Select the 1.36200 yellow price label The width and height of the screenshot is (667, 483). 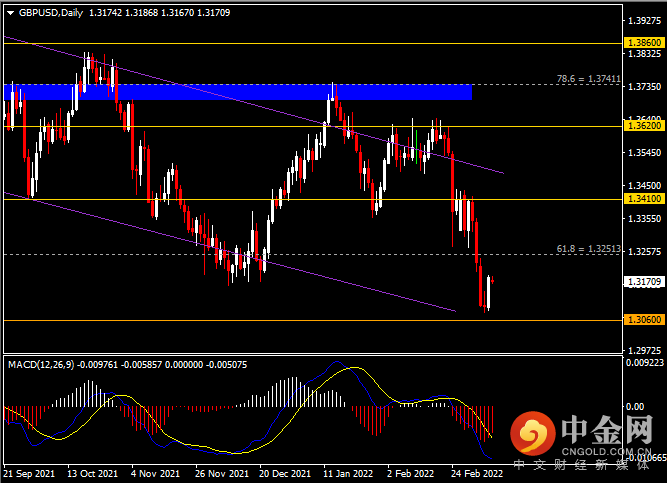coord(644,126)
